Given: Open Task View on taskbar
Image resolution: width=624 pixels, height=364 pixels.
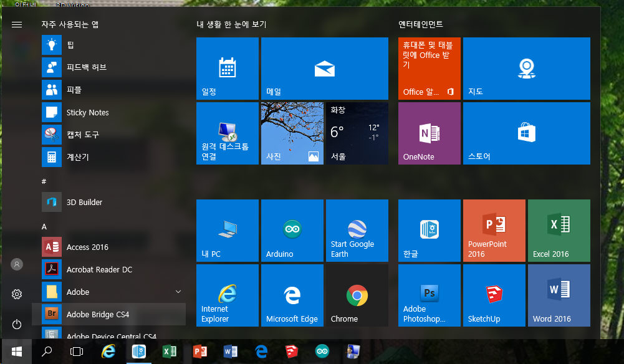Looking at the screenshot, I should click(77, 352).
